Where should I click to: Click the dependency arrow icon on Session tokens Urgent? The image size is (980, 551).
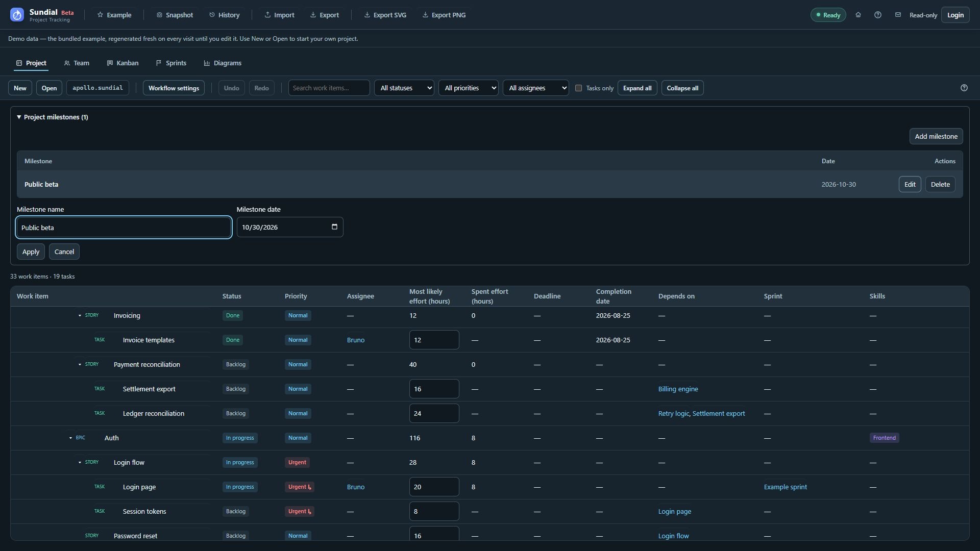point(309,512)
